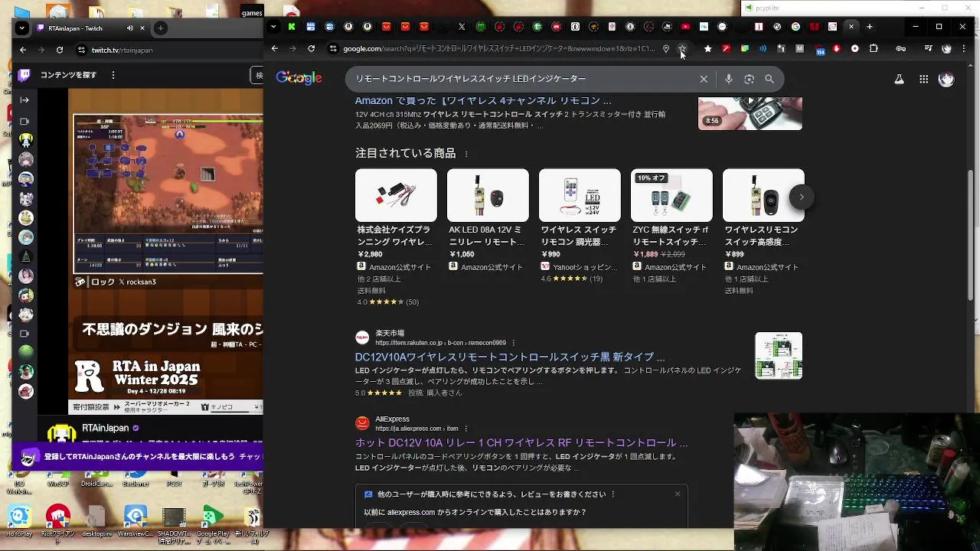Expand the Twitch sidebar arrow
This screenshot has height=551, width=980.
[25, 99]
